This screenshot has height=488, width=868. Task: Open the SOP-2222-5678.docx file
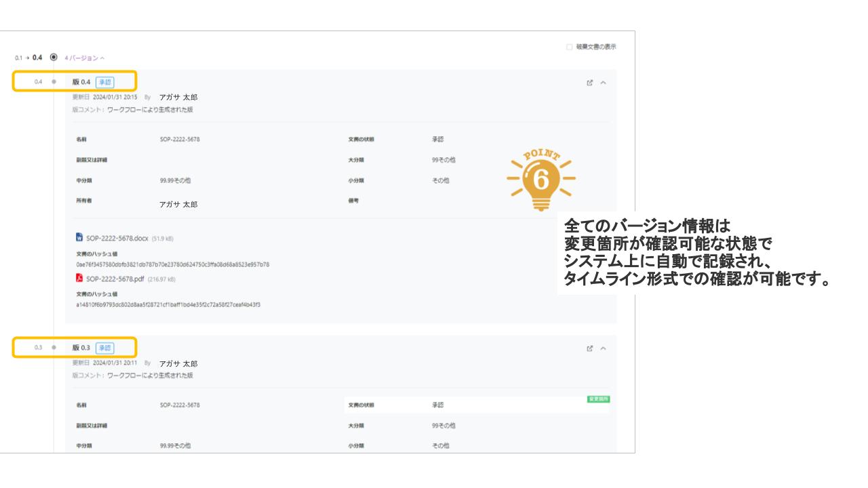(x=117, y=239)
